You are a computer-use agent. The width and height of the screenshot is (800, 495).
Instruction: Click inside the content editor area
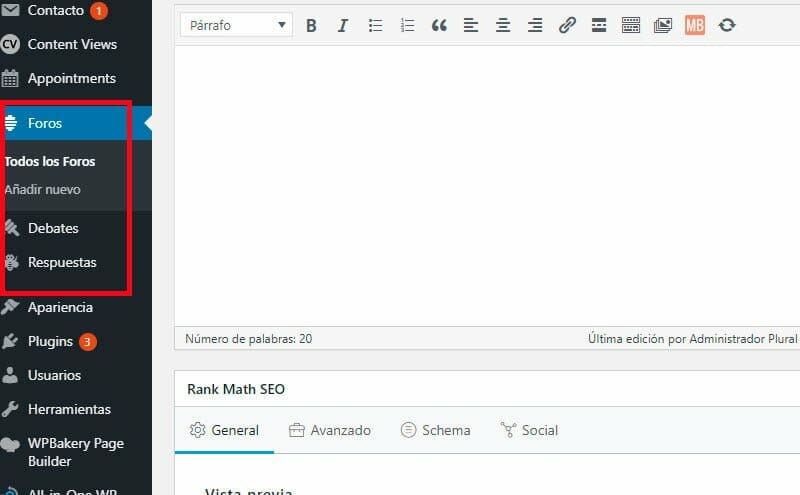coord(487,186)
